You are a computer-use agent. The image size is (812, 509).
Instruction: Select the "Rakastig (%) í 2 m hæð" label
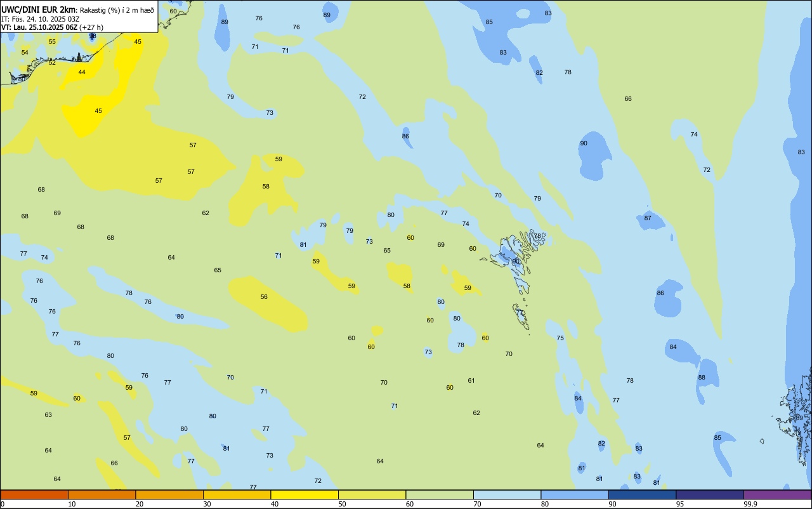click(117, 10)
